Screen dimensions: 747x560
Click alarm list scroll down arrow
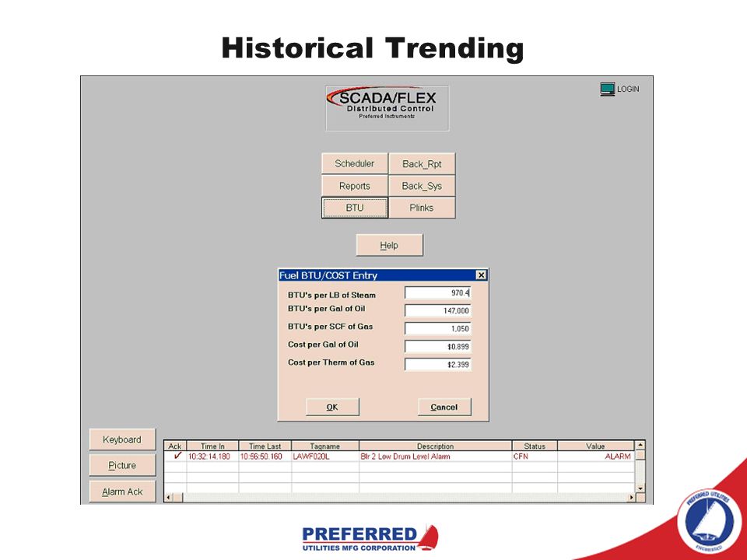(640, 488)
